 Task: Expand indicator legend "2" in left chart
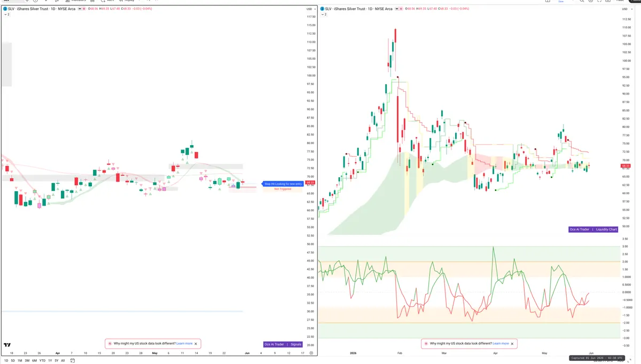tap(7, 14)
